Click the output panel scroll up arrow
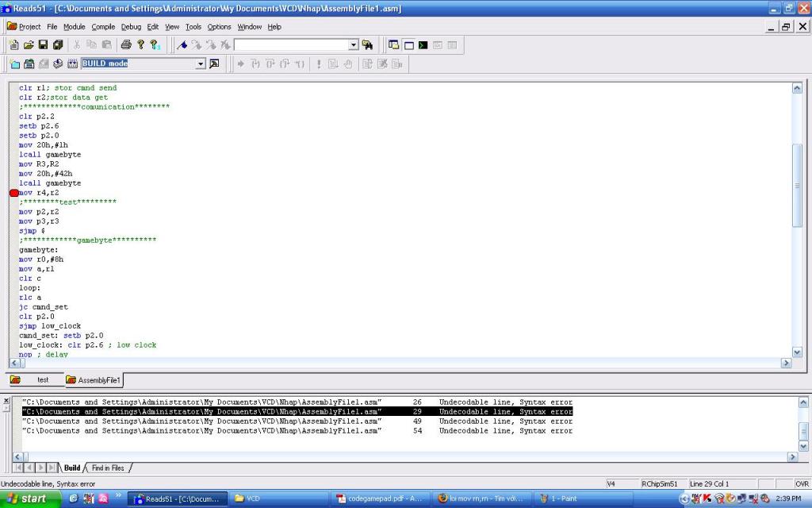Screen dimensions: 812x508 803,402
